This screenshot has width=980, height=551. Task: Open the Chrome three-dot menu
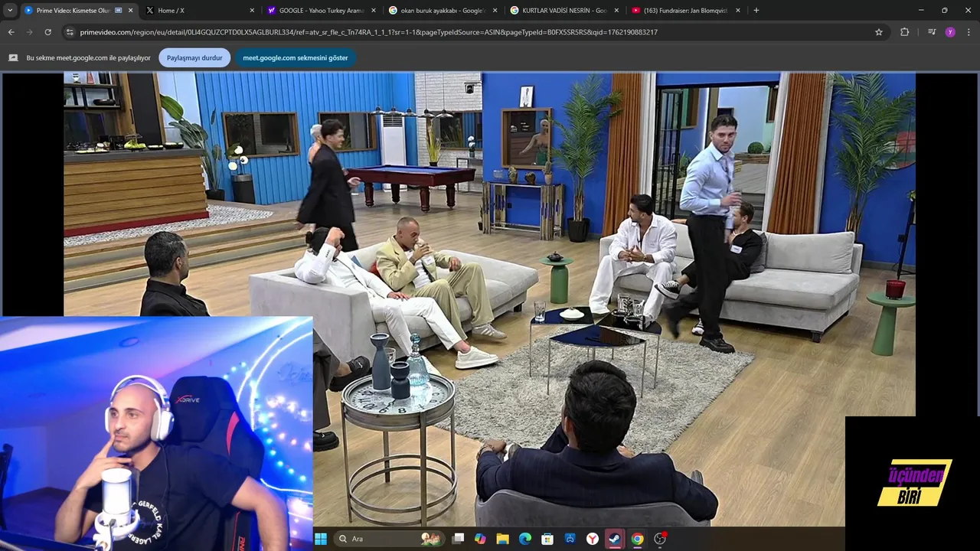[x=969, y=32]
